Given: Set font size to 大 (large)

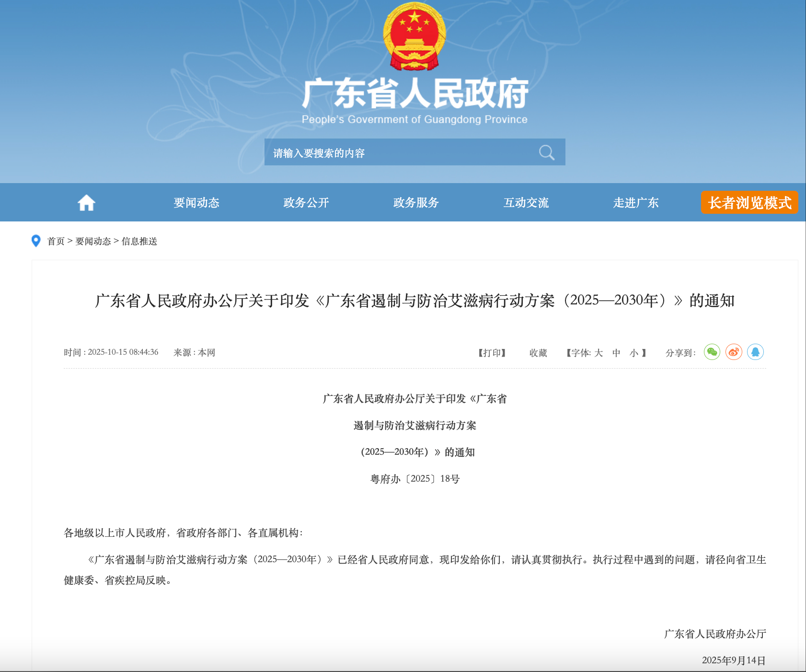Looking at the screenshot, I should 599,353.
